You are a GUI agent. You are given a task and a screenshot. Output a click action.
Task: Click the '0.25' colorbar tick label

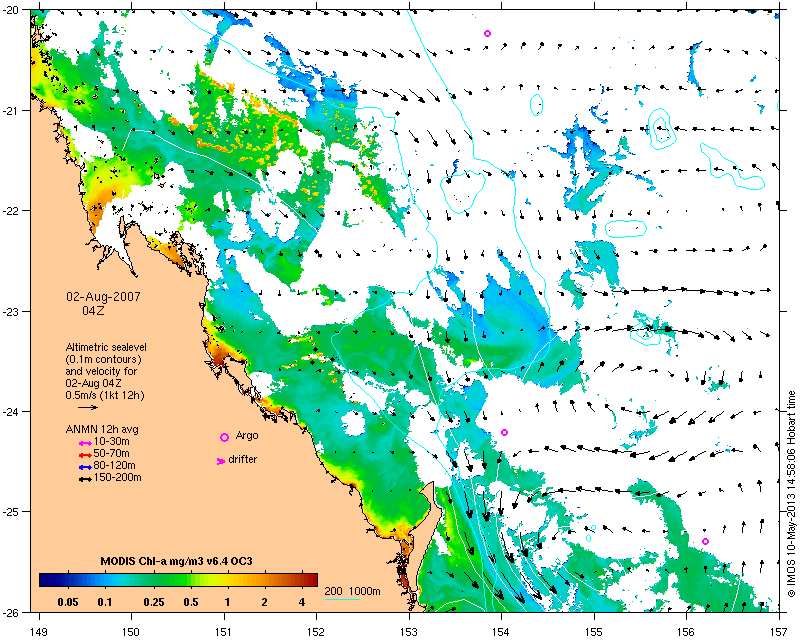pos(154,602)
